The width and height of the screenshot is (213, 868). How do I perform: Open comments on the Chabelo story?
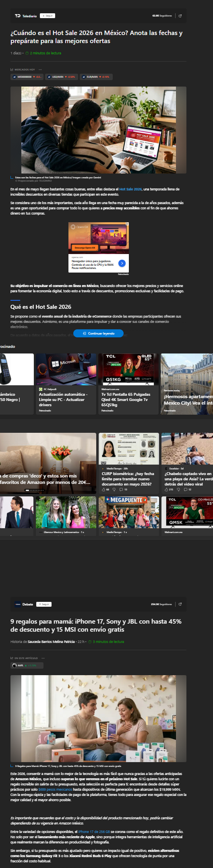tap(187, 490)
